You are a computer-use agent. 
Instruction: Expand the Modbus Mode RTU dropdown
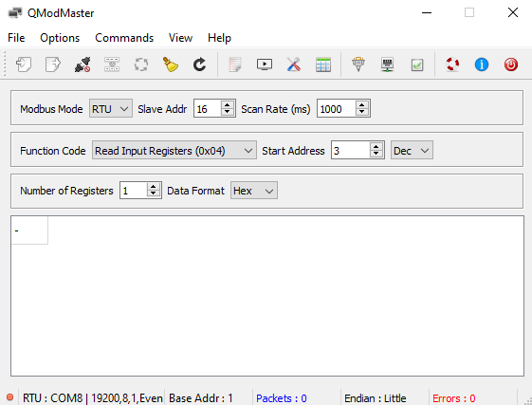tap(111, 109)
